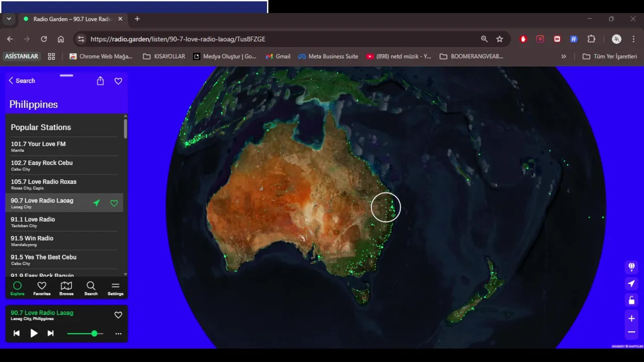Open the red media extension icon
Screen dimensions: 644x362
click(557, 39)
